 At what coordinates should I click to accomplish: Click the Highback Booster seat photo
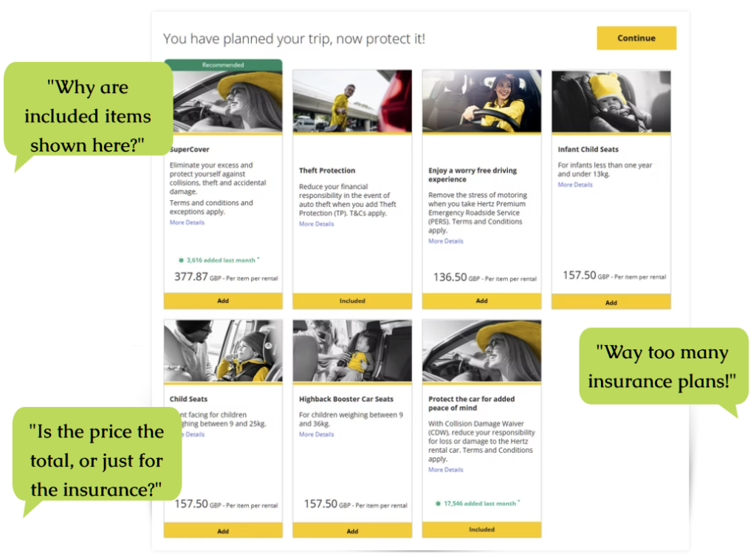tap(352, 351)
